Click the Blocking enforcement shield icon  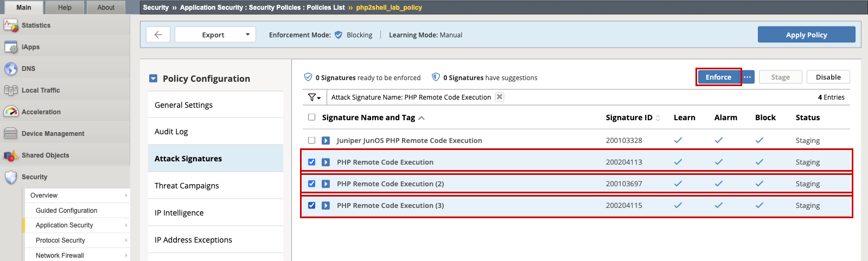tap(339, 35)
